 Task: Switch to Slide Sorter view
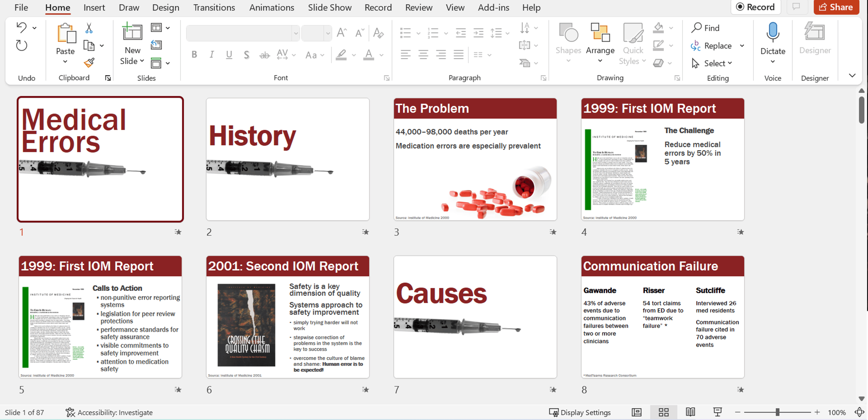664,412
